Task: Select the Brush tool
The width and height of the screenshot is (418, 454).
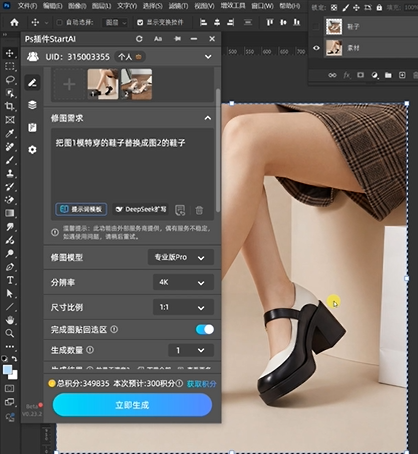Action: coord(10,160)
